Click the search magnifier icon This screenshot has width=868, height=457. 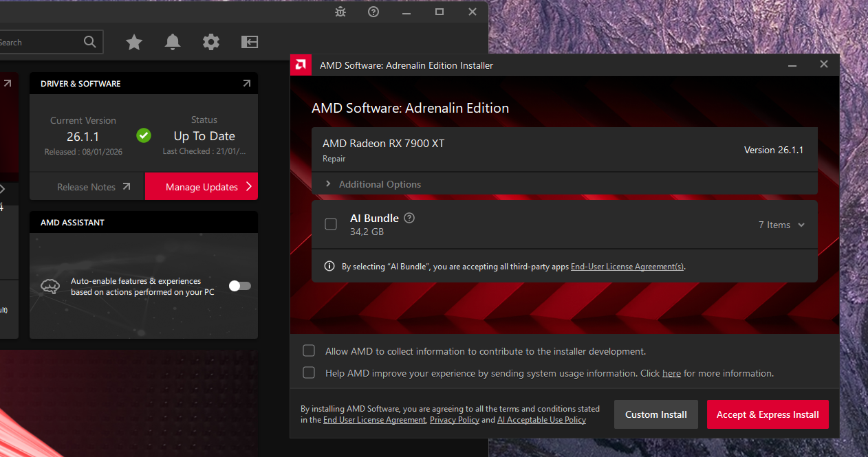90,42
